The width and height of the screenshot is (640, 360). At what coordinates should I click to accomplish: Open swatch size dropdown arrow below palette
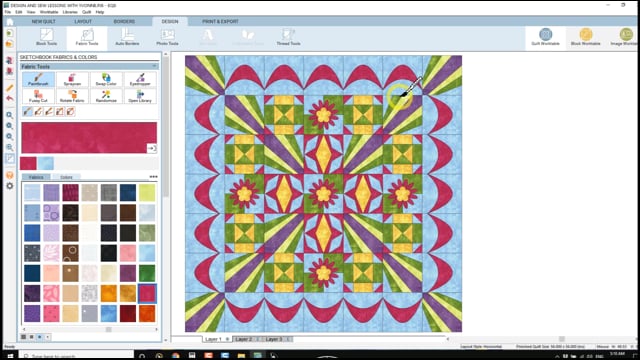click(x=48, y=337)
